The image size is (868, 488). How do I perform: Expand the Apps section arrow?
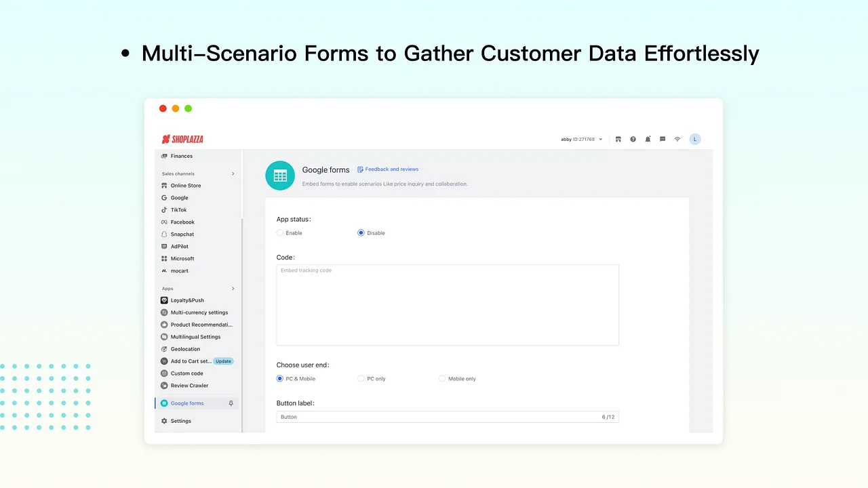coord(233,289)
